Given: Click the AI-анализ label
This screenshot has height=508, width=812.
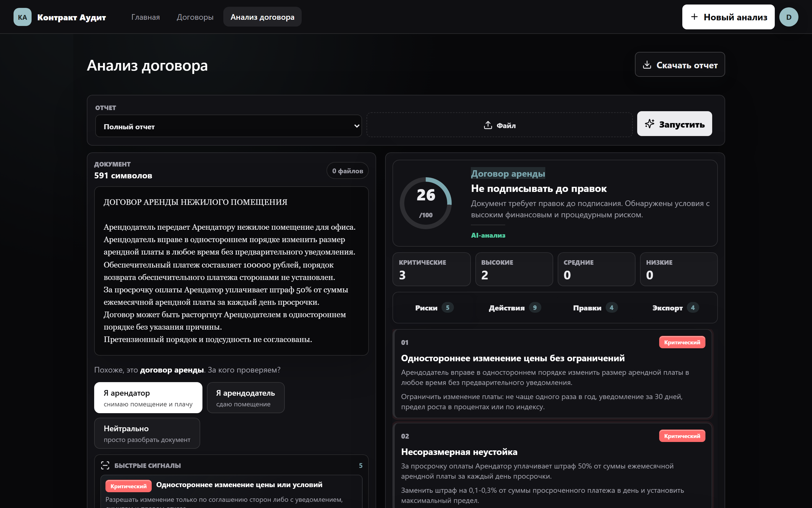Looking at the screenshot, I should click(488, 235).
